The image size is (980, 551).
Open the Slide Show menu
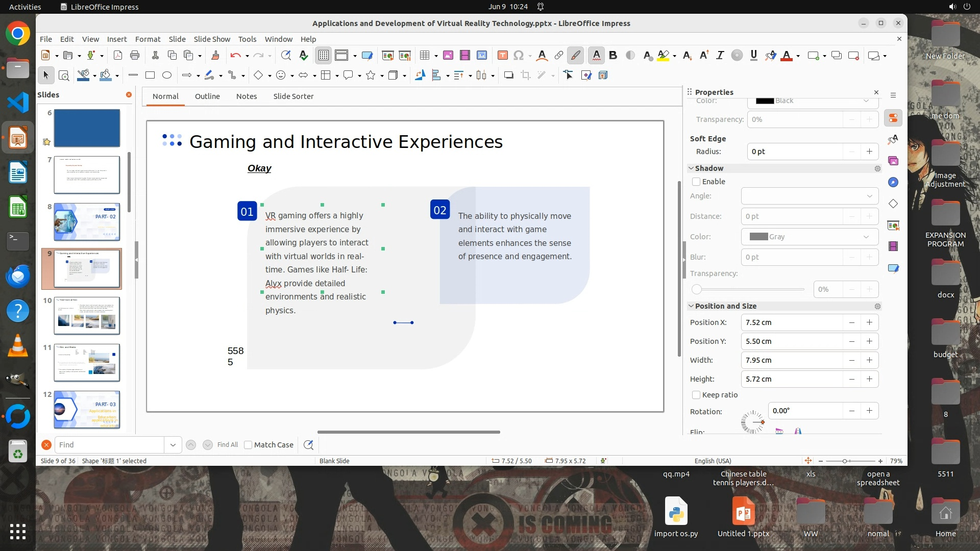coord(212,39)
